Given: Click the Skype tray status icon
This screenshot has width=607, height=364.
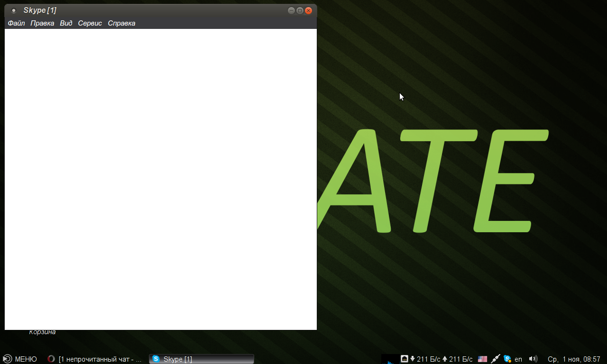Looking at the screenshot, I should click(x=507, y=359).
